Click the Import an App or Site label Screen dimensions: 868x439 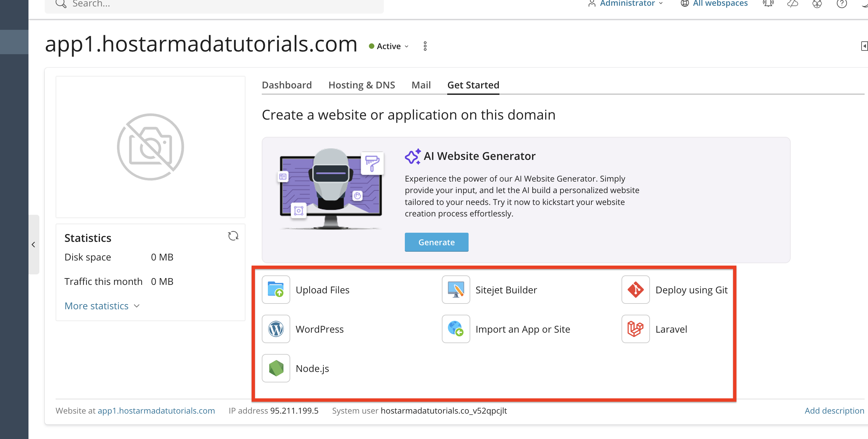click(x=523, y=329)
